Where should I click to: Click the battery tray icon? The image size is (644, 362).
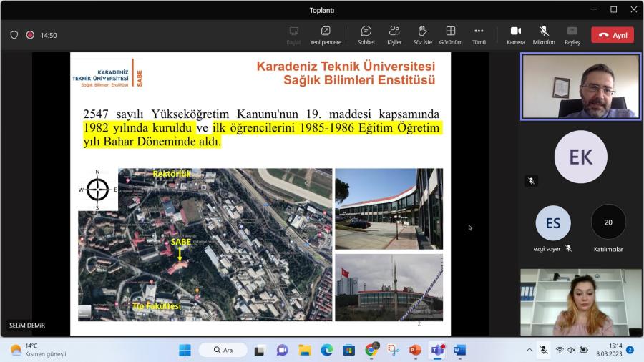click(584, 350)
